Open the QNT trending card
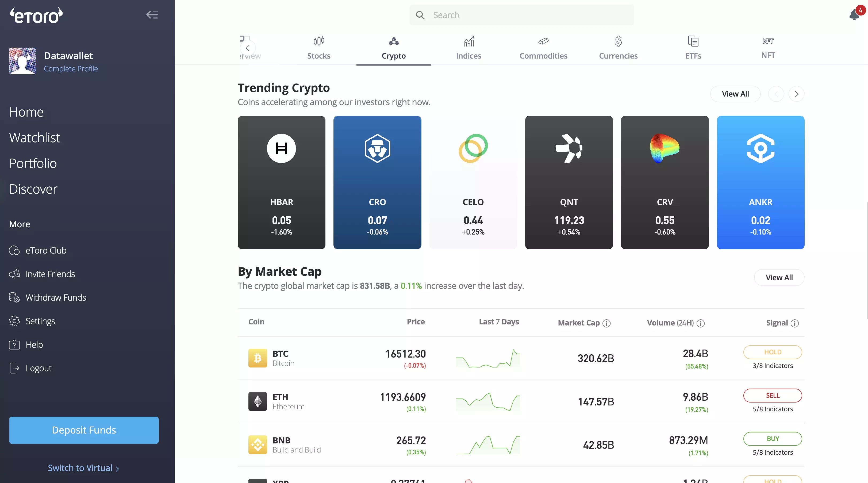The width and height of the screenshot is (868, 483). tap(569, 182)
